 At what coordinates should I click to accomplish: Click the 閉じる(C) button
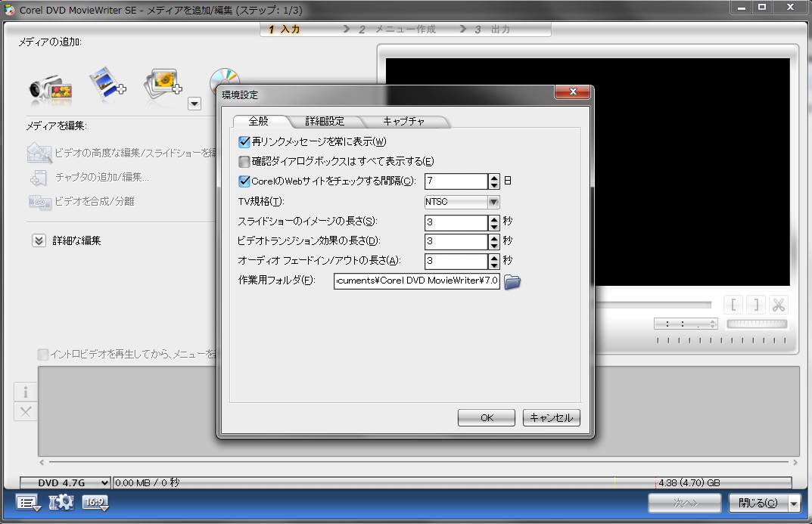(758, 503)
